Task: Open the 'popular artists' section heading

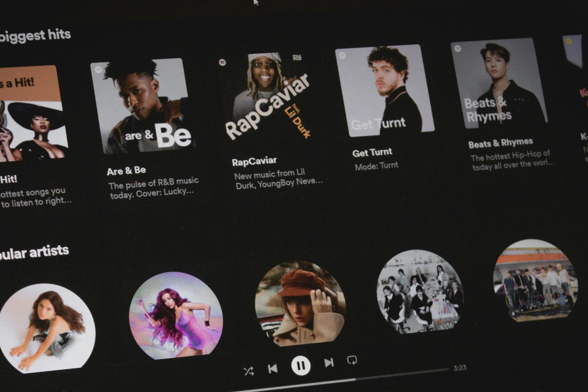Action: (x=34, y=253)
